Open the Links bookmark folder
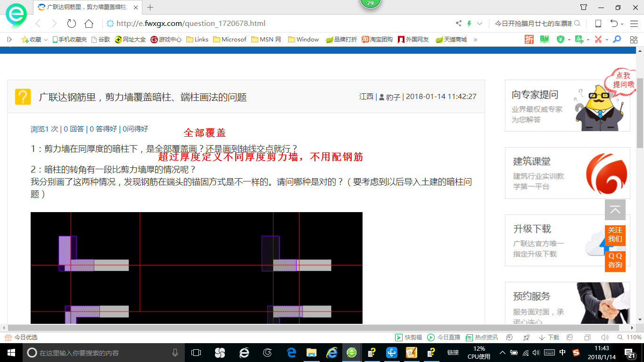The width and height of the screenshot is (644, 362). point(198,40)
